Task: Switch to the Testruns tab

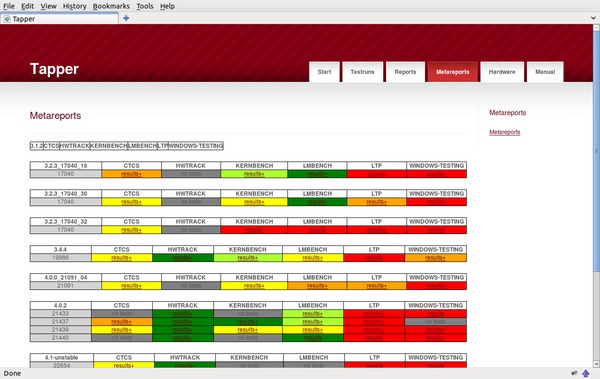Action: [x=362, y=72]
